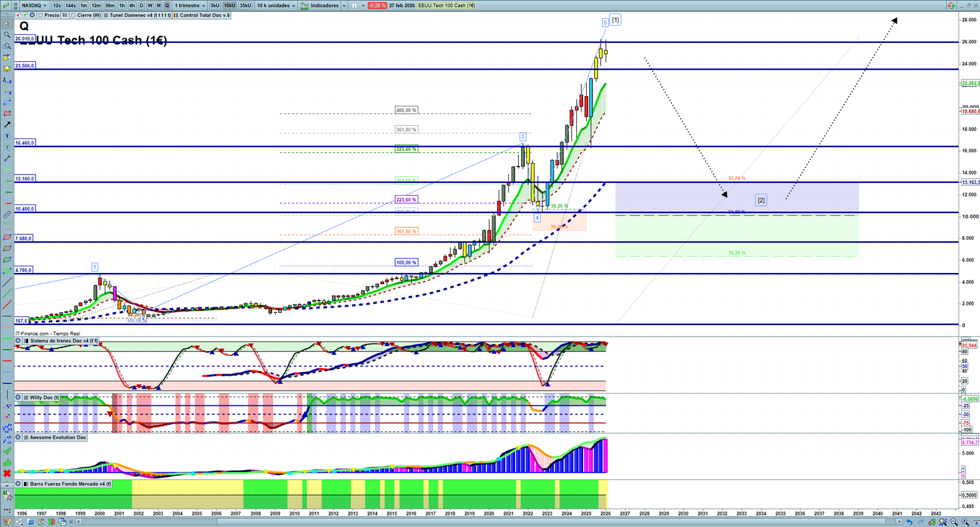
Task: Select the 56m timeframe button
Action: (110, 6)
